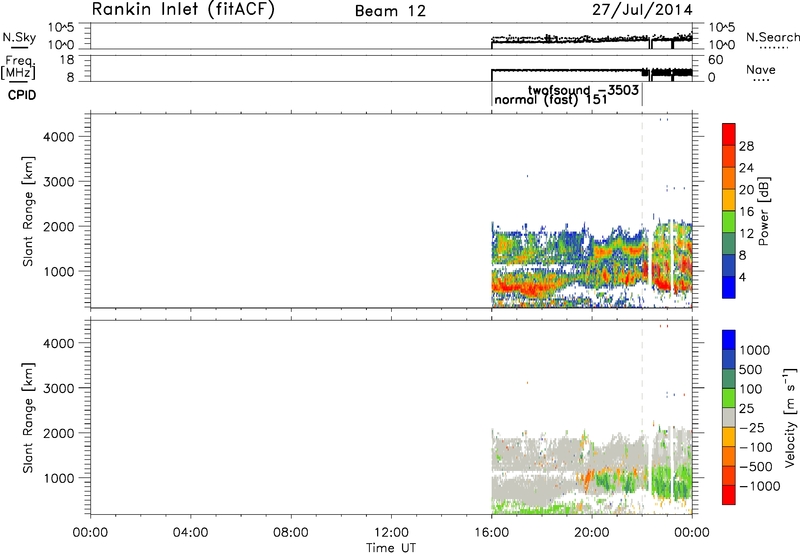Click the 'N.Sky' legend label
This screenshot has width=800, height=554.
click(19, 37)
